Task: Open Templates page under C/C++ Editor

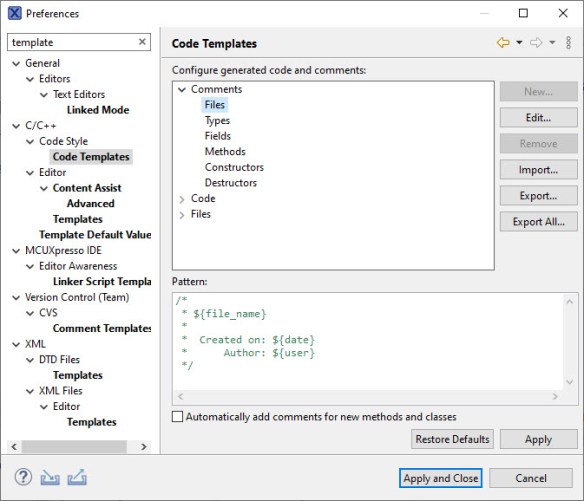Action: click(77, 219)
